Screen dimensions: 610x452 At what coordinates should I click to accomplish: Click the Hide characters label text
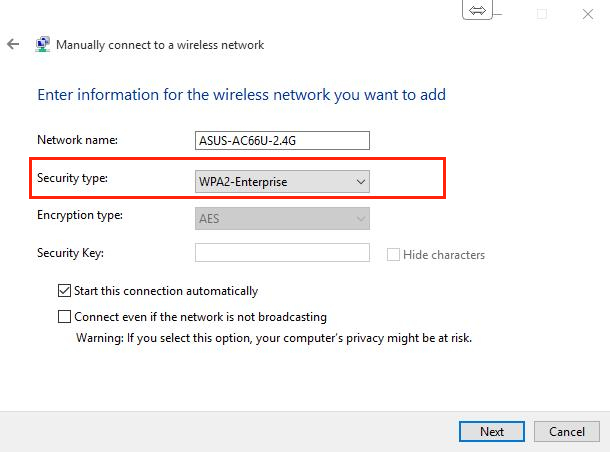tap(444, 255)
